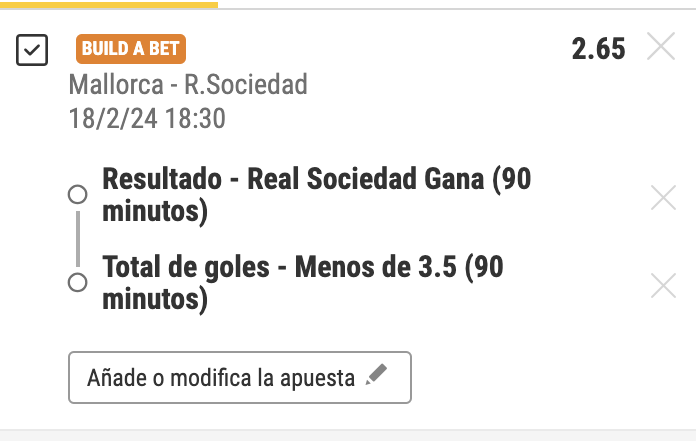The height and width of the screenshot is (441, 696).
Task: Open the Mallorca team name
Action: pyautogui.click(x=116, y=84)
